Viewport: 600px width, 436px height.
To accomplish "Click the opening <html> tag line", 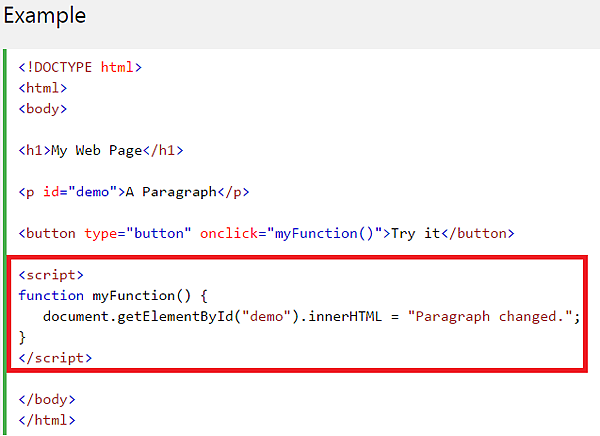I will pos(43,88).
